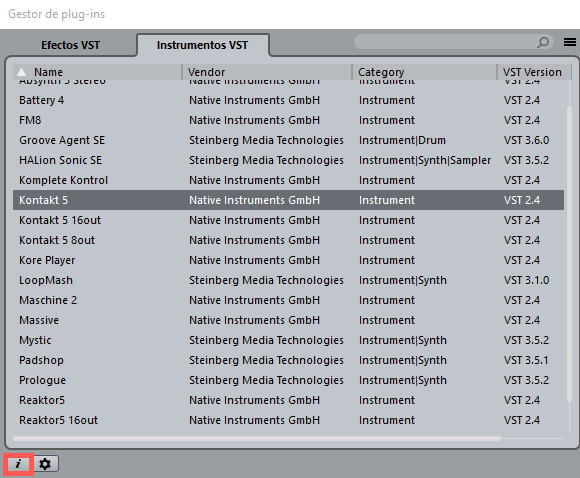
Task: Click the vertical scrollbar of the list
Action: [x=569, y=253]
